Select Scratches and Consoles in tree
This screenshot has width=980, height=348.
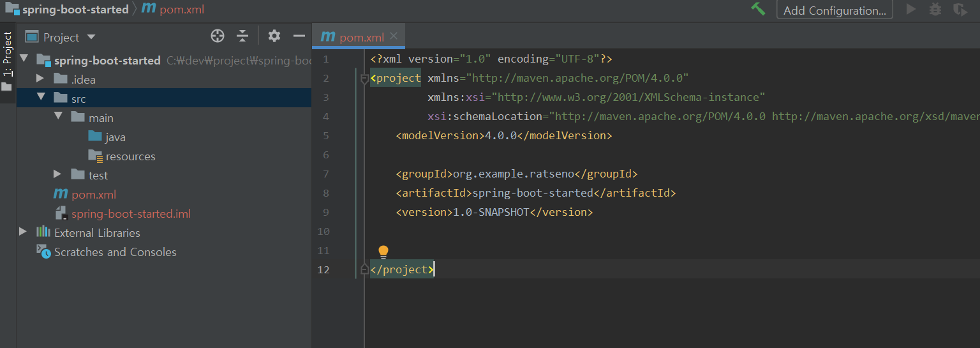pyautogui.click(x=115, y=252)
